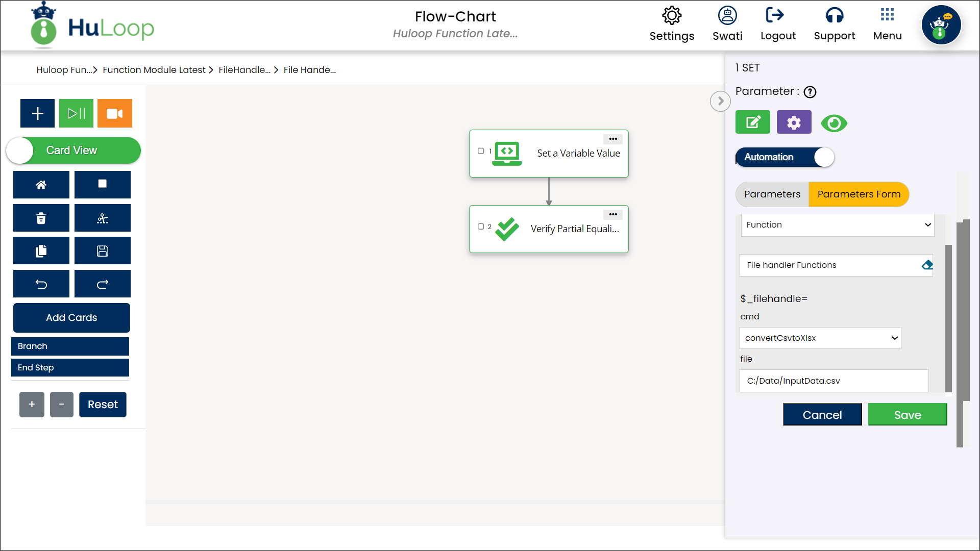980x551 pixels.
Task: Click the $_filehandle= label text
Action: pyautogui.click(x=774, y=299)
